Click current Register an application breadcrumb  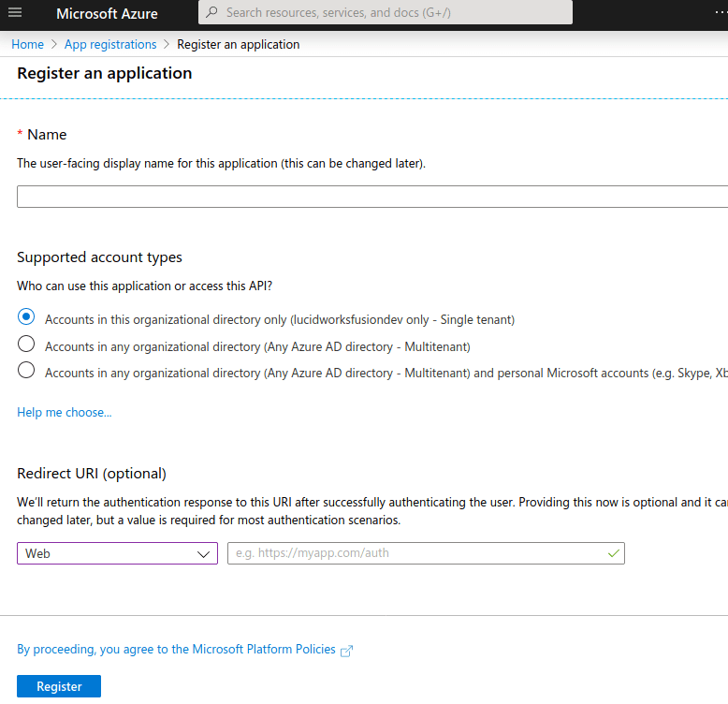coord(239,44)
